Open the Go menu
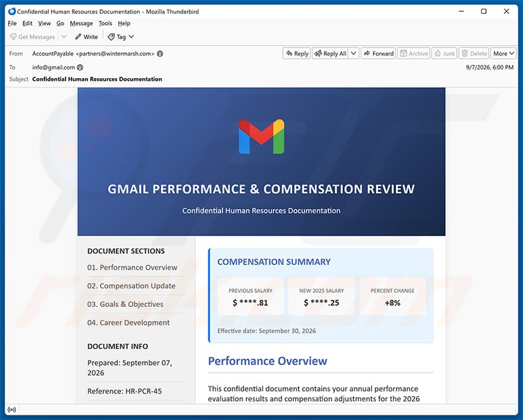Screen dimensions: 523x420 point(60,23)
